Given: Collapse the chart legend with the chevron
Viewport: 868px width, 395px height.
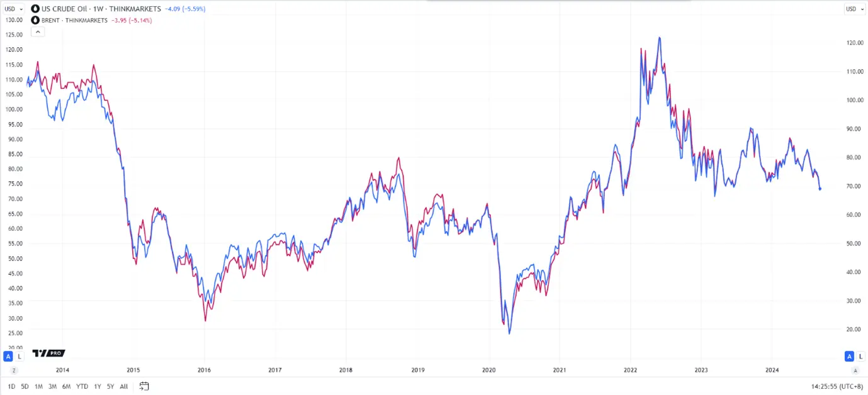Looking at the screenshot, I should (x=37, y=31).
